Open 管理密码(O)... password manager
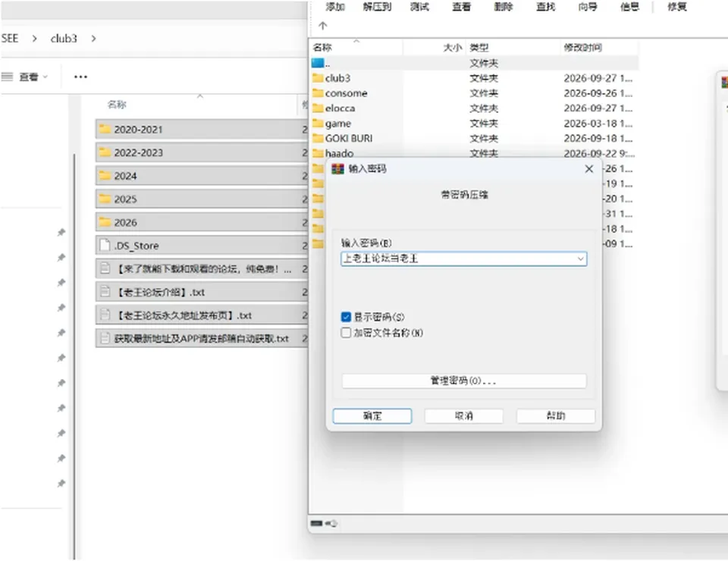The width and height of the screenshot is (728, 561). pyautogui.click(x=463, y=381)
